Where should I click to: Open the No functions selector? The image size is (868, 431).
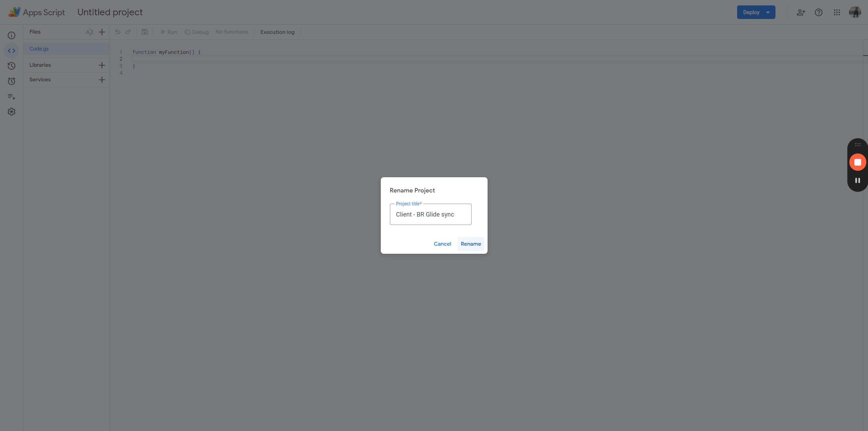click(232, 32)
